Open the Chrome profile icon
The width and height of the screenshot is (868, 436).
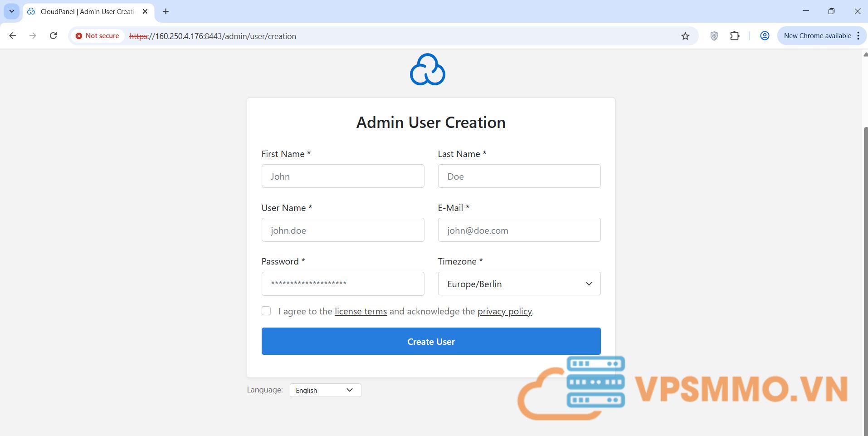point(764,36)
